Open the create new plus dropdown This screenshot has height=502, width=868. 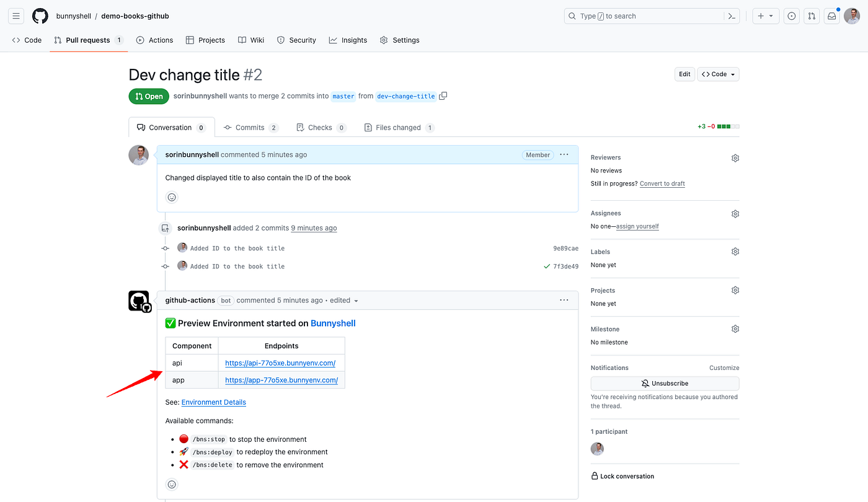click(766, 16)
